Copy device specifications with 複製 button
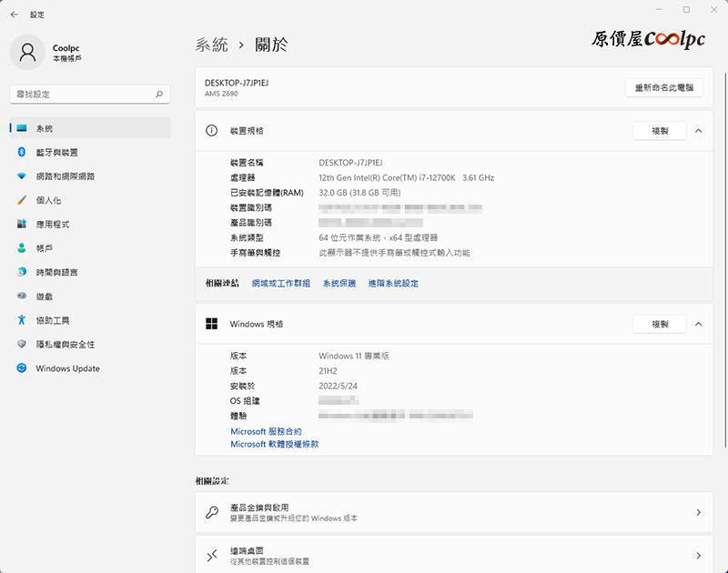Image resolution: width=728 pixels, height=573 pixels. click(659, 131)
